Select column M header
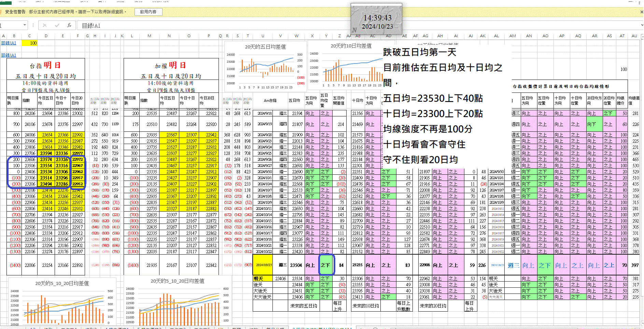644x329 pixels. point(149,36)
